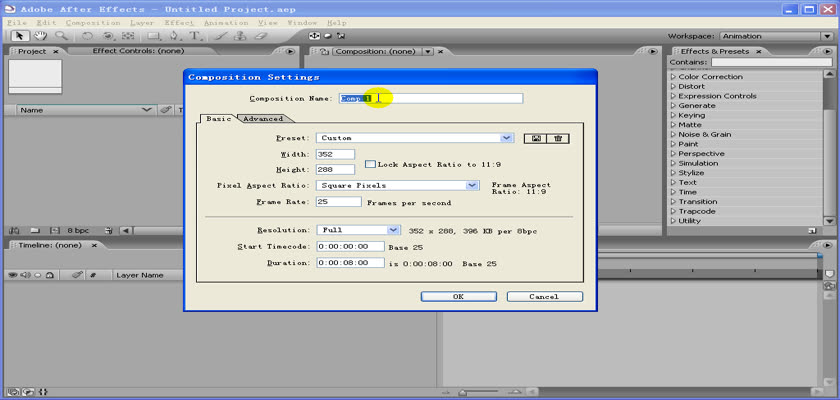Image resolution: width=840 pixels, height=400 pixels.
Task: Click the Composition Name field
Action: (431, 99)
